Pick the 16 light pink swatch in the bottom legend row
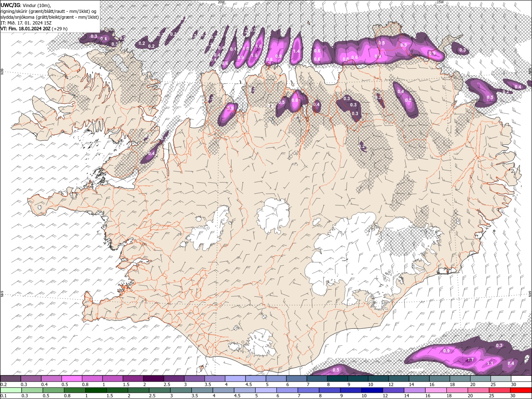 coord(436,390)
